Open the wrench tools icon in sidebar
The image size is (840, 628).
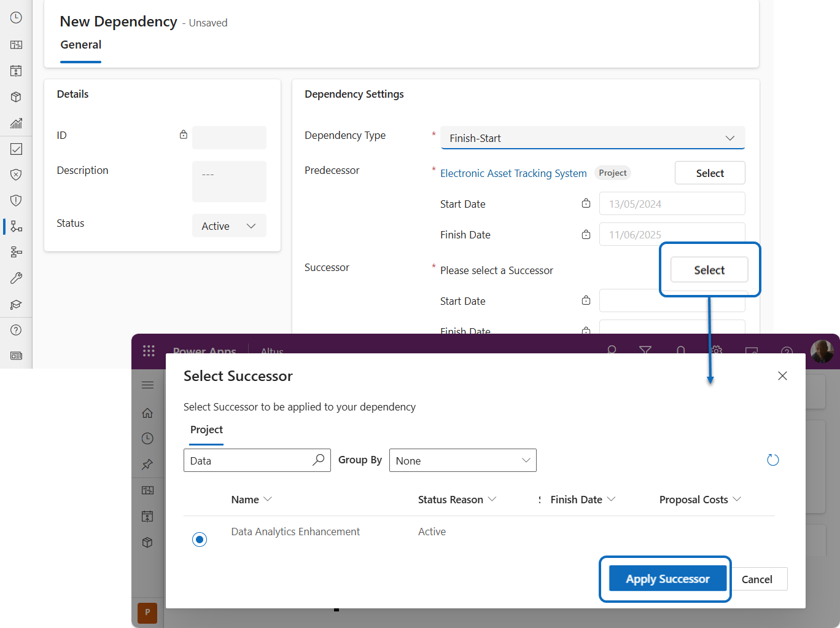click(x=17, y=278)
